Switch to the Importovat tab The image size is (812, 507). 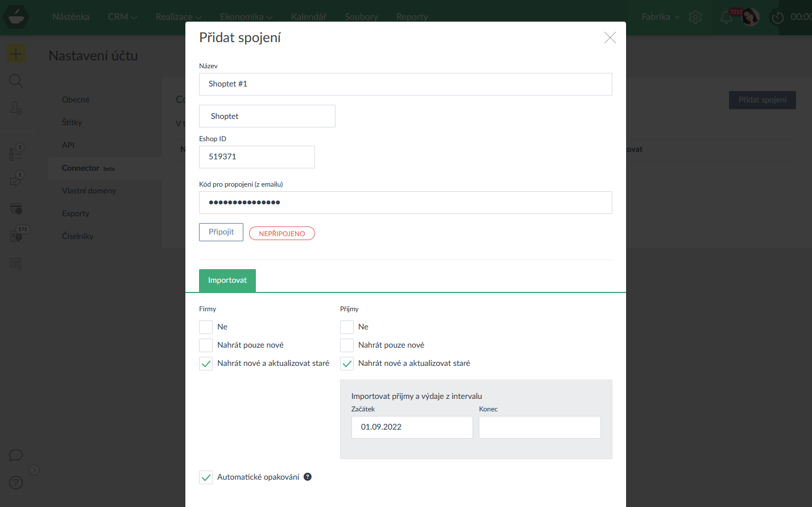point(227,281)
